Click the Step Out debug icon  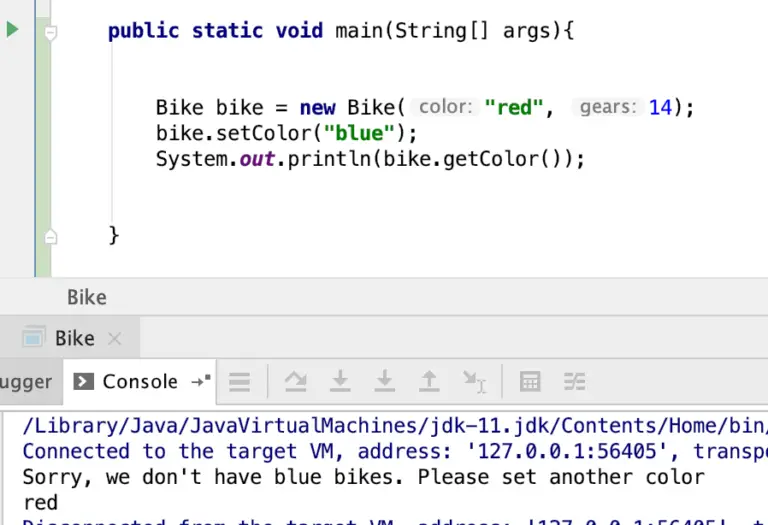pos(429,381)
